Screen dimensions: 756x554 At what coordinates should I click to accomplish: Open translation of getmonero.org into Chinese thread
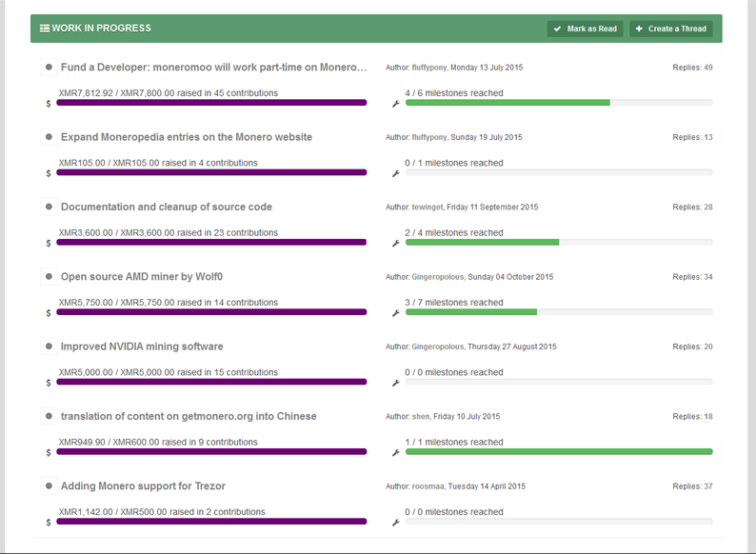click(189, 416)
